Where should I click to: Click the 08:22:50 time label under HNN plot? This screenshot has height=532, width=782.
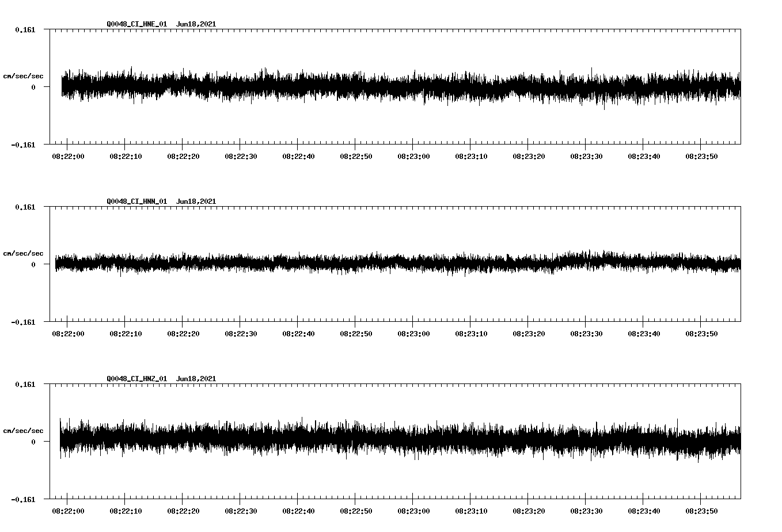[x=356, y=333]
